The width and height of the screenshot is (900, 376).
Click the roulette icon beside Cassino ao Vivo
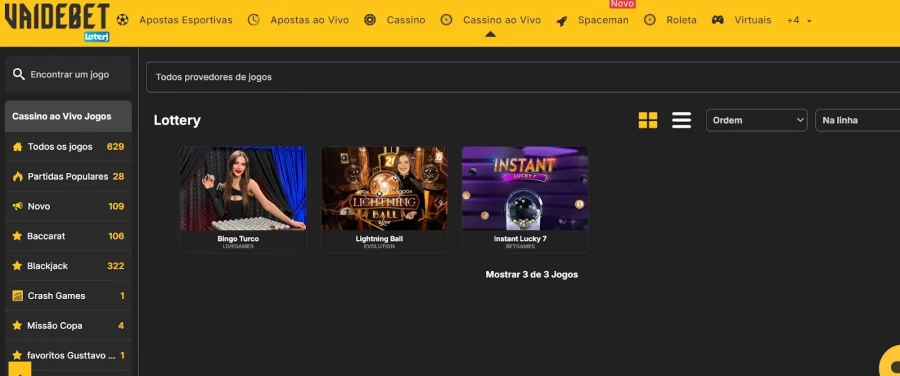pos(447,20)
